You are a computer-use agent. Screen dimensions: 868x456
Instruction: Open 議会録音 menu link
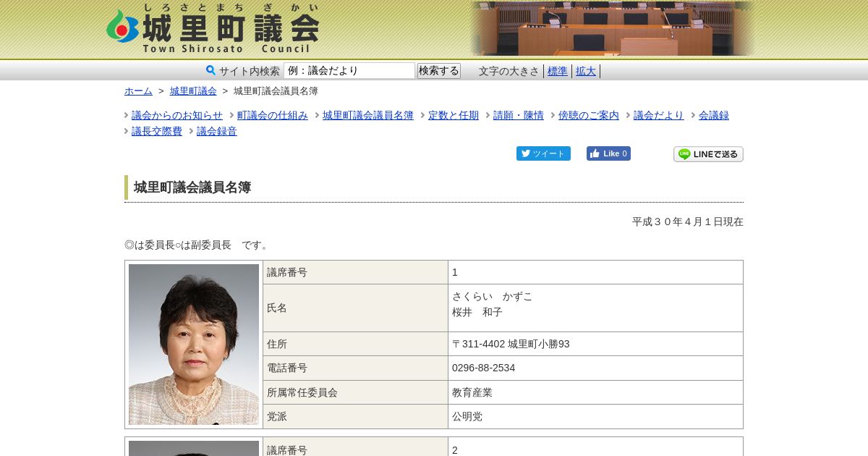click(x=217, y=131)
